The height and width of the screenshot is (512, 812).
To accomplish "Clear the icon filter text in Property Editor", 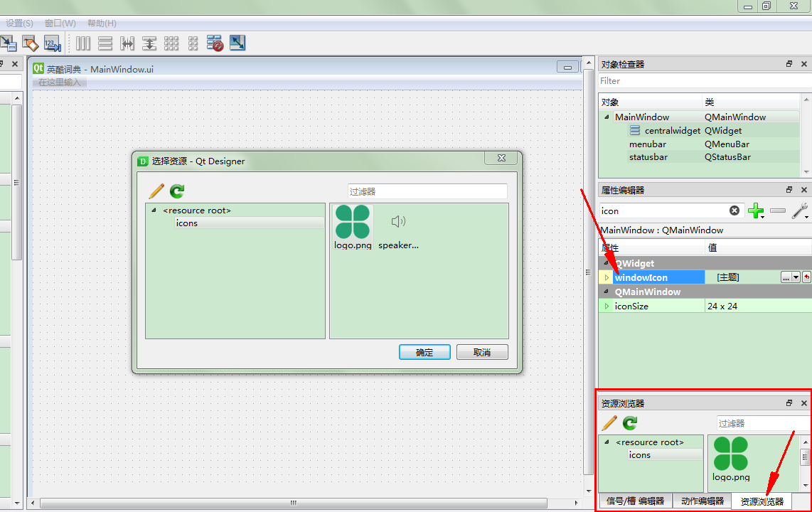I will pos(734,210).
